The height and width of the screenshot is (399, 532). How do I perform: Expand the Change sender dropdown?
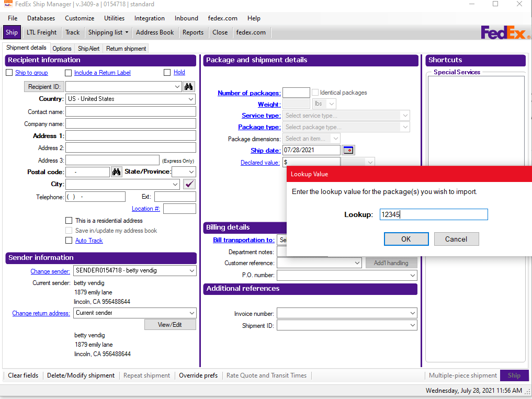pyautogui.click(x=191, y=270)
